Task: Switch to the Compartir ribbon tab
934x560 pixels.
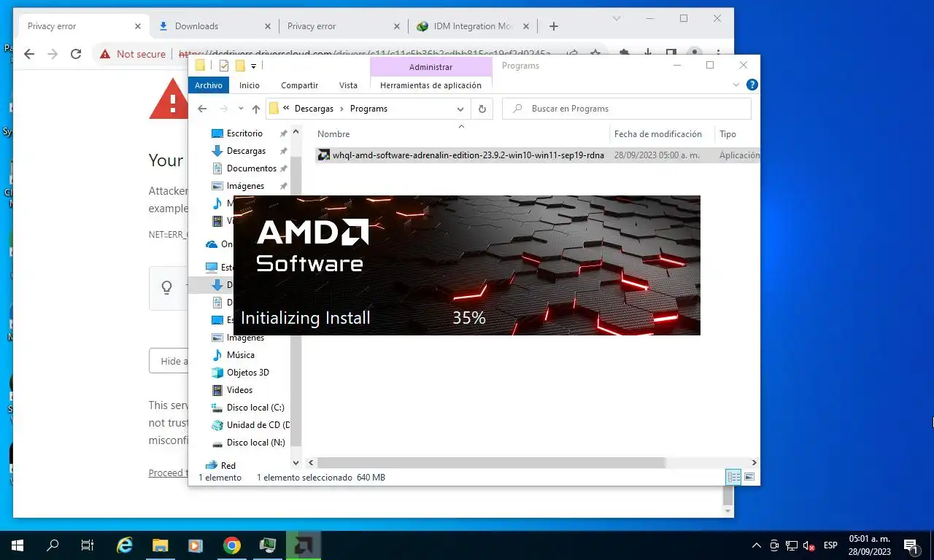Action: 299,85
